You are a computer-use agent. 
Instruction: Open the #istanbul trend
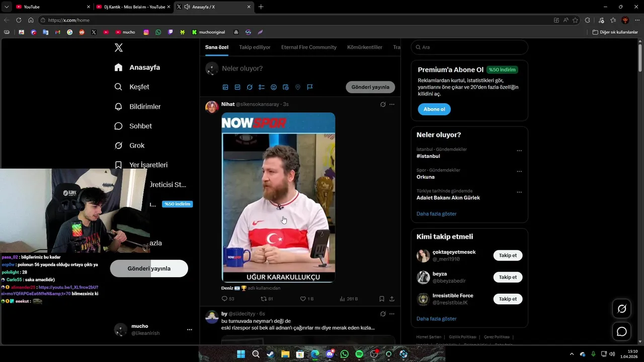[x=428, y=156]
